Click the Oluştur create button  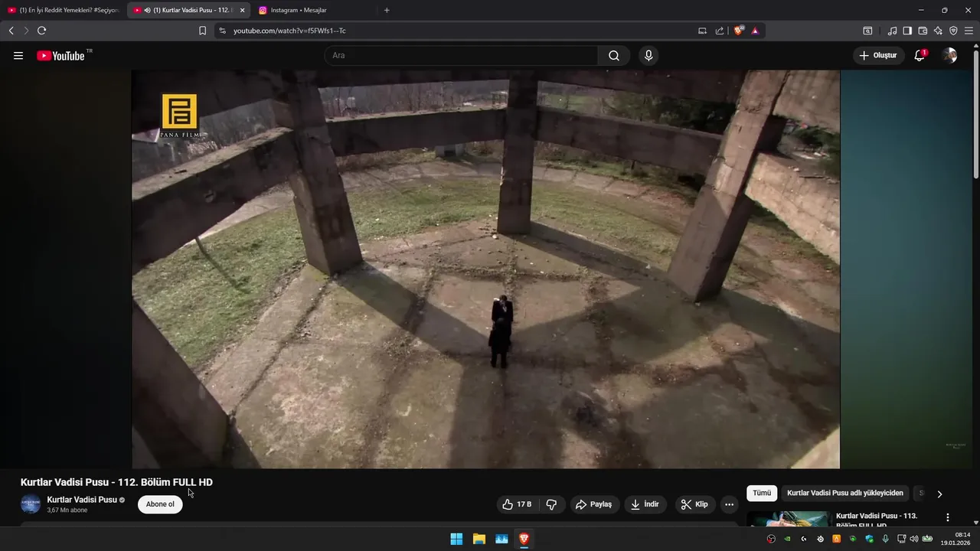[879, 56]
